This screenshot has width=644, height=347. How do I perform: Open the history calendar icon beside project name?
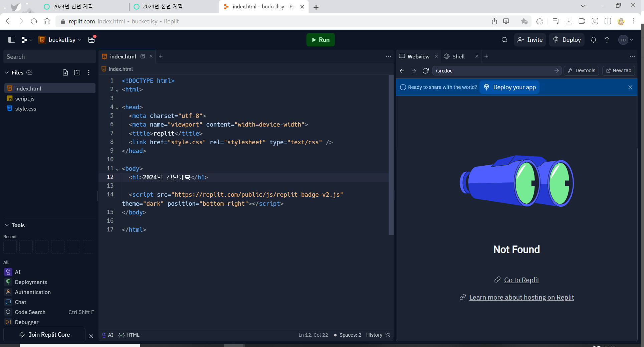point(92,40)
